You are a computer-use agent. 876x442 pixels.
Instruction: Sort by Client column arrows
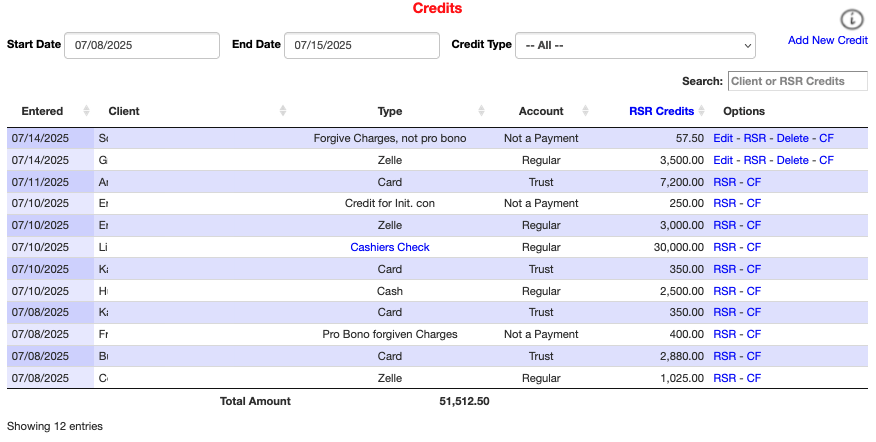[x=283, y=111]
